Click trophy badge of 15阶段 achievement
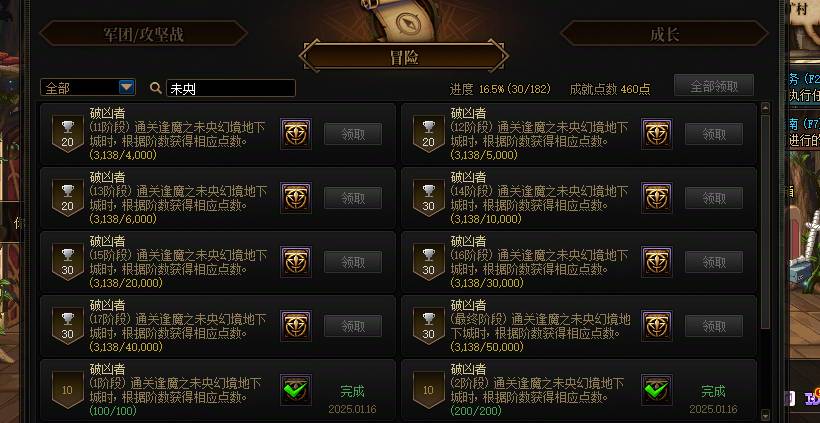This screenshot has width=820, height=423. click(67, 262)
